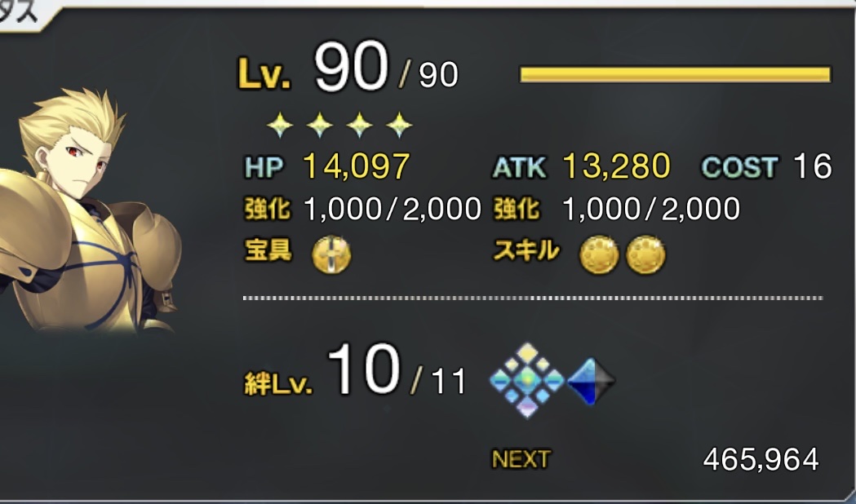Click the 465,964 next bond value
This screenshot has width=856, height=504.
761,459
